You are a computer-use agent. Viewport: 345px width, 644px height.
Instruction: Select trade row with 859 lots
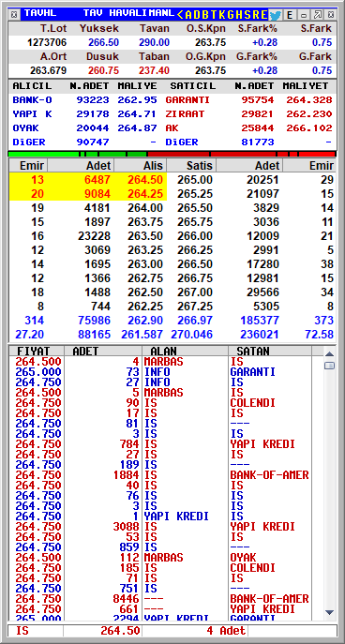tap(160, 547)
